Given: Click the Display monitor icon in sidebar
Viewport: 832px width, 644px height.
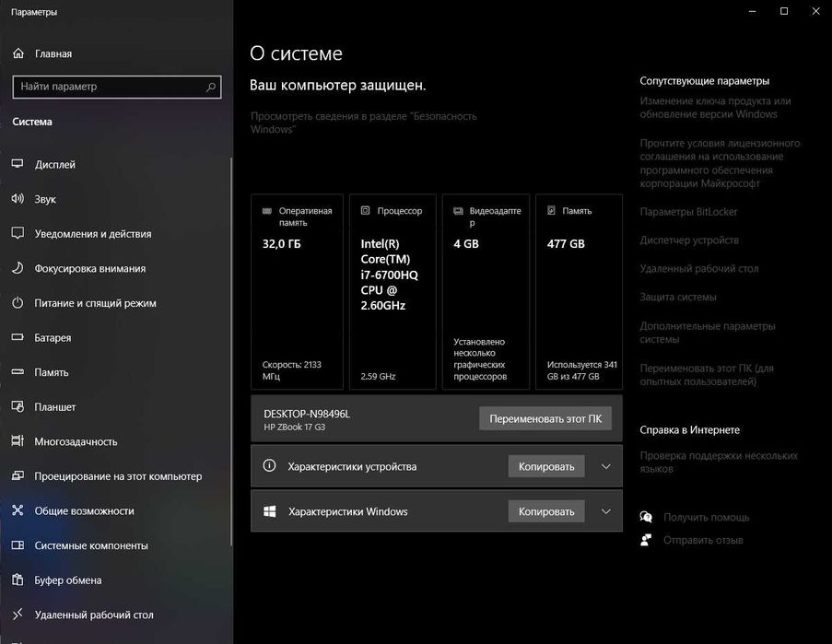Looking at the screenshot, I should click(17, 164).
